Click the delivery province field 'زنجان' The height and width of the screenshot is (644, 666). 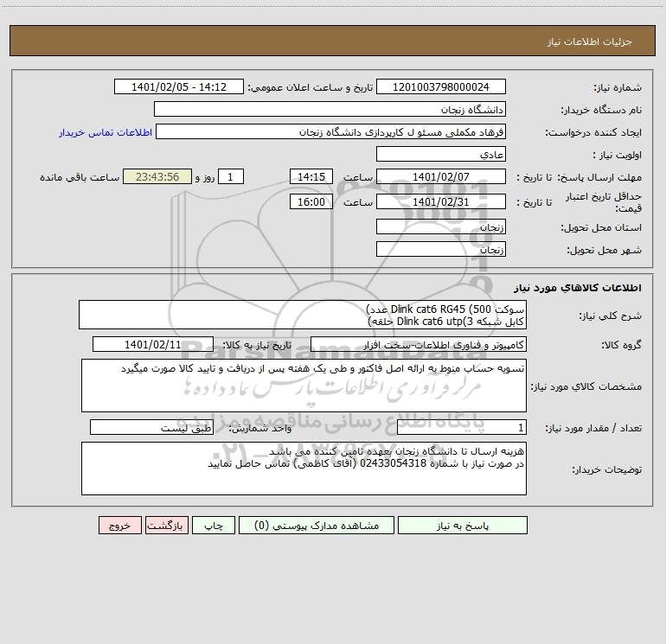[441, 226]
